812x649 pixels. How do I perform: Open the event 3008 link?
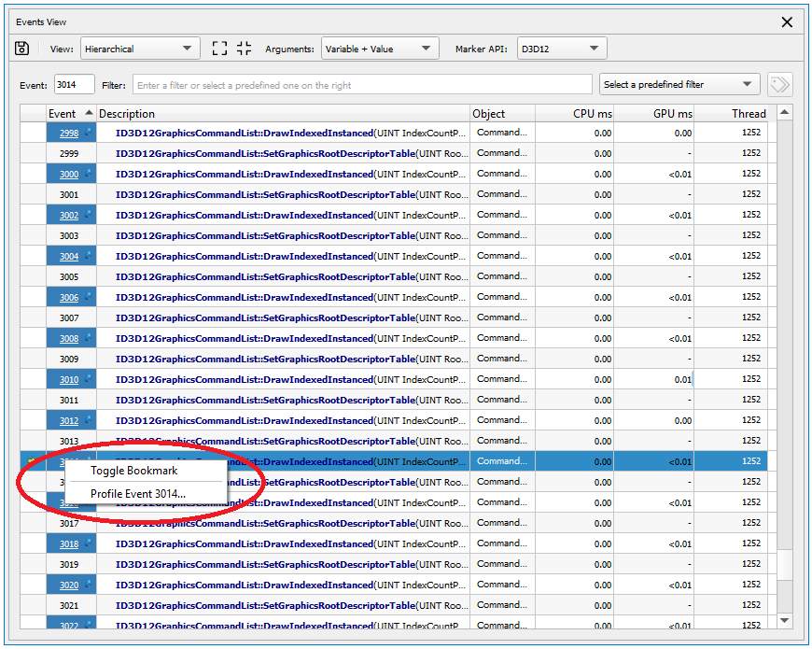coord(69,339)
